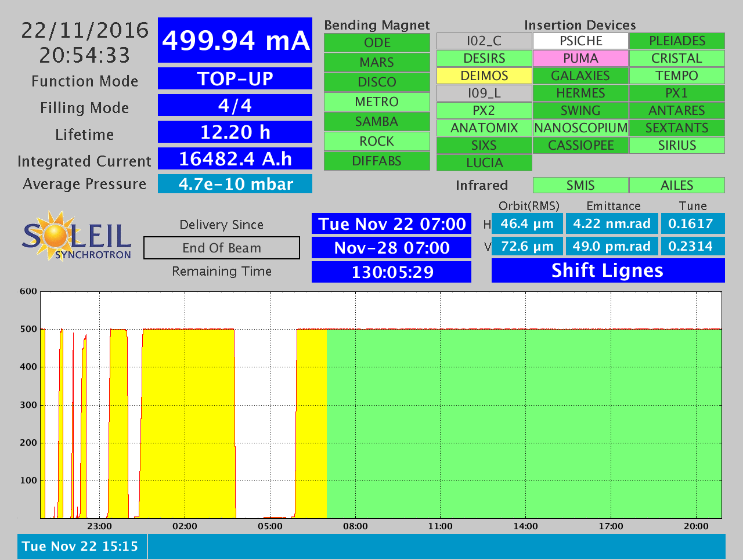743x560 pixels.
Task: Select the yellow DEIMOS beamline box
Action: click(484, 76)
